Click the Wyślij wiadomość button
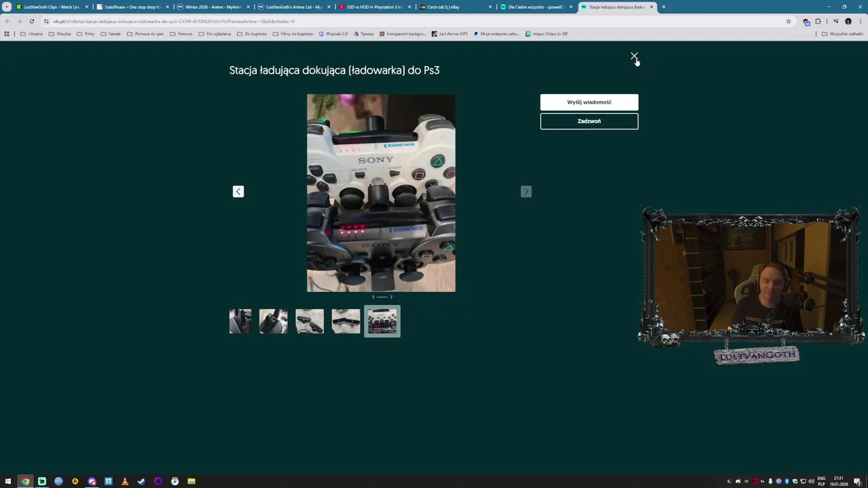 (589, 102)
